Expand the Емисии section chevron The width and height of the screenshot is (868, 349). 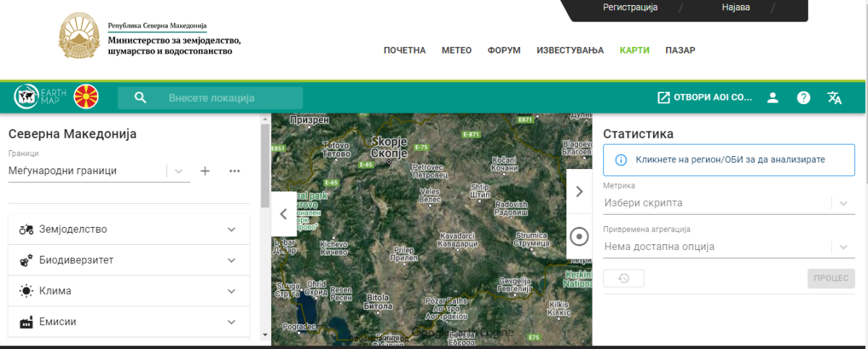pos(231,322)
